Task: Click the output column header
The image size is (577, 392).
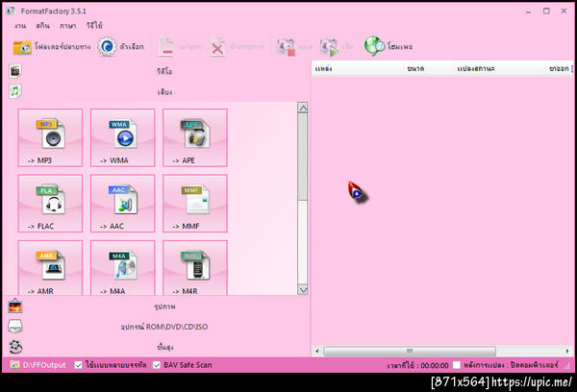Action: click(x=560, y=68)
